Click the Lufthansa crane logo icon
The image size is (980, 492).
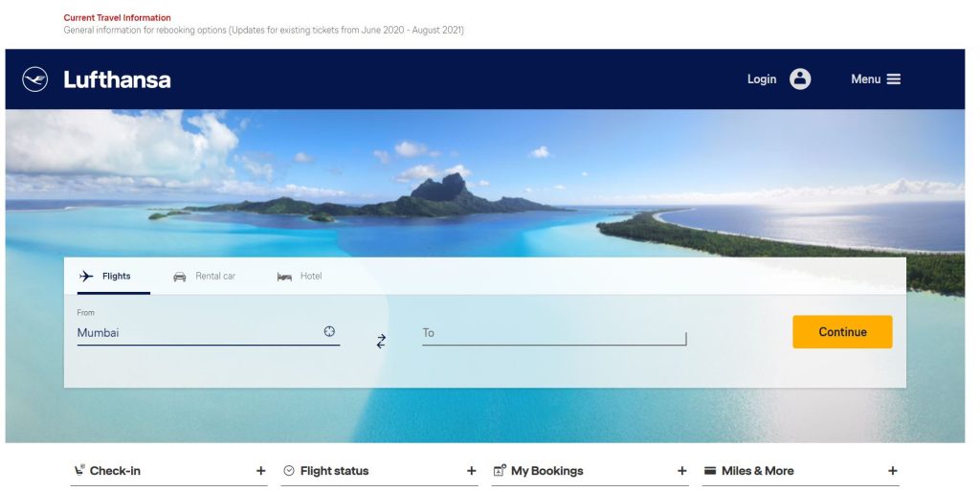click(35, 79)
